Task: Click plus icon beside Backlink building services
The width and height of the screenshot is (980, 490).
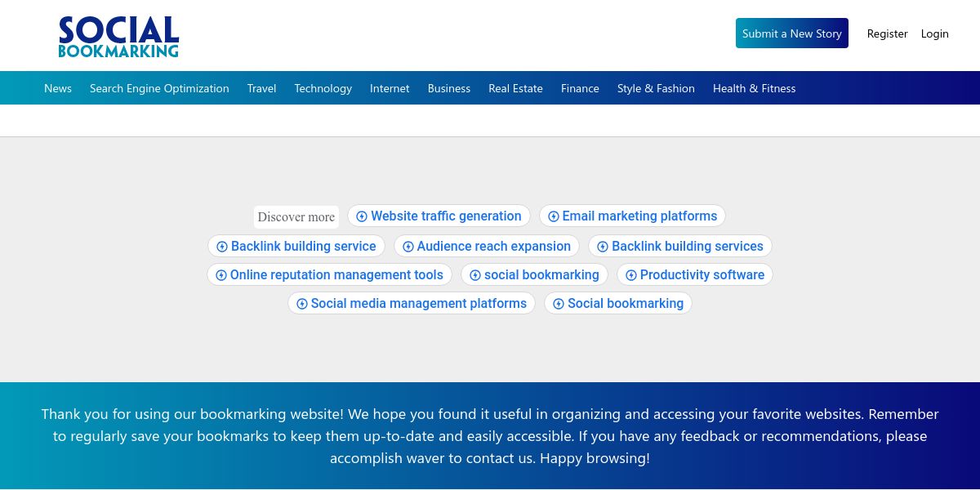Action: 603,247
